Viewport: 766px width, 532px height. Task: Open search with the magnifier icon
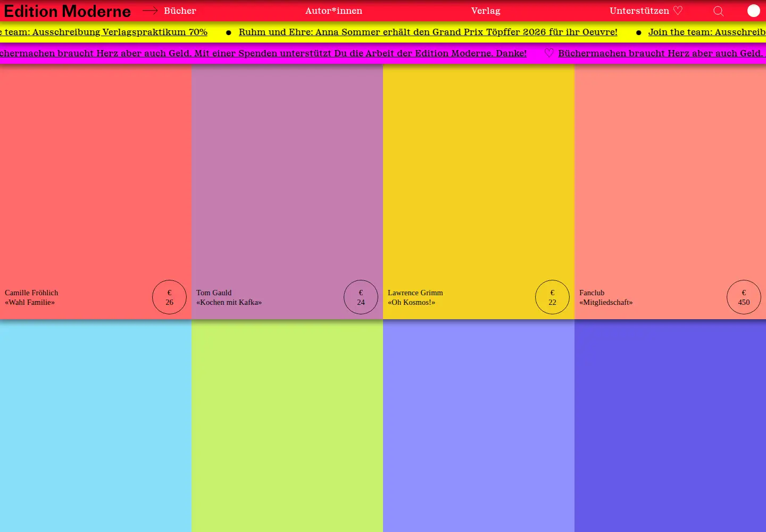[x=719, y=11]
